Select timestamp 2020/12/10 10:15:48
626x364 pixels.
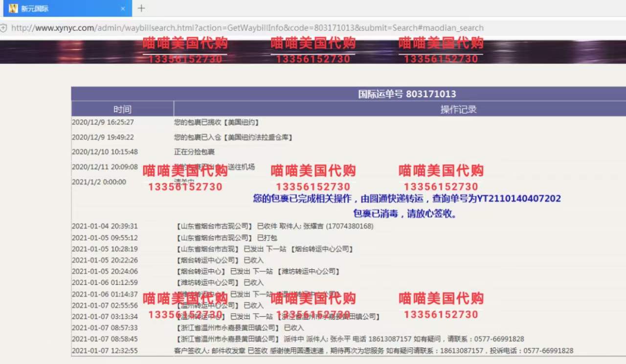(105, 152)
